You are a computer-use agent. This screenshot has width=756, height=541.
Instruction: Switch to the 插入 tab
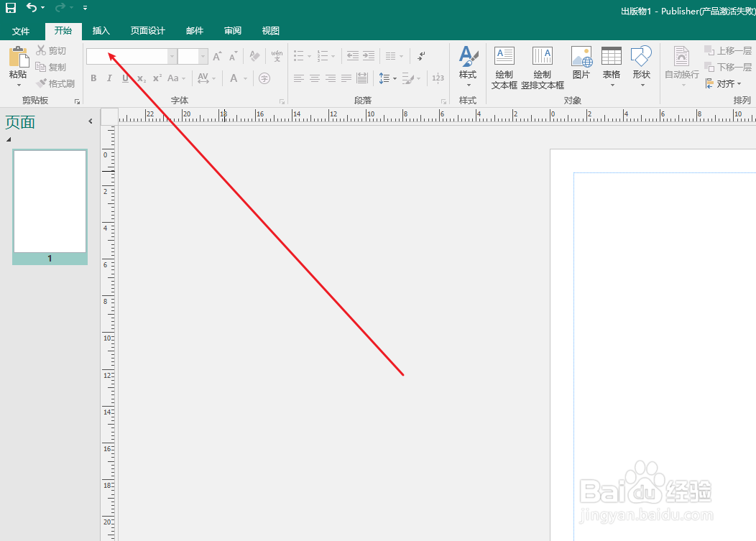101,31
